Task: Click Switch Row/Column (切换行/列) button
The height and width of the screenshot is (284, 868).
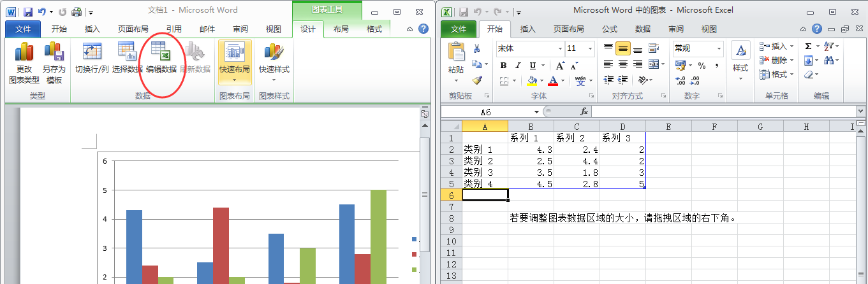Action: point(92,58)
